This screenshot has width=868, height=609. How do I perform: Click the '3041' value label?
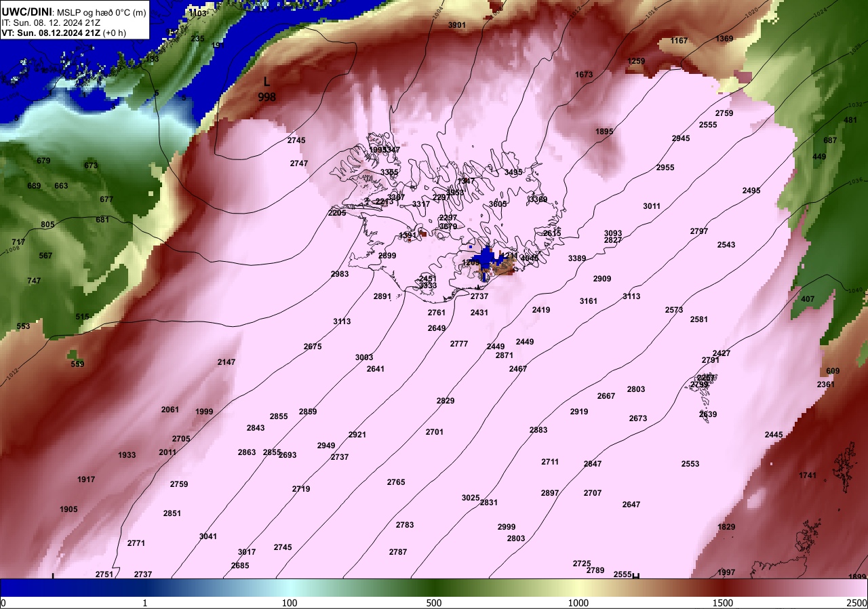click(x=208, y=536)
